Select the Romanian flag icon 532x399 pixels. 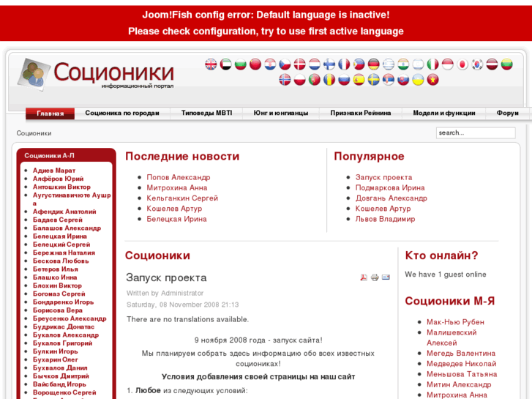(x=329, y=80)
